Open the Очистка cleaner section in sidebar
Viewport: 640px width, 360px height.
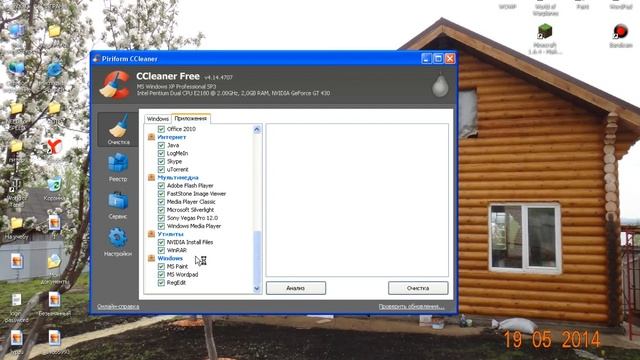[x=118, y=129]
